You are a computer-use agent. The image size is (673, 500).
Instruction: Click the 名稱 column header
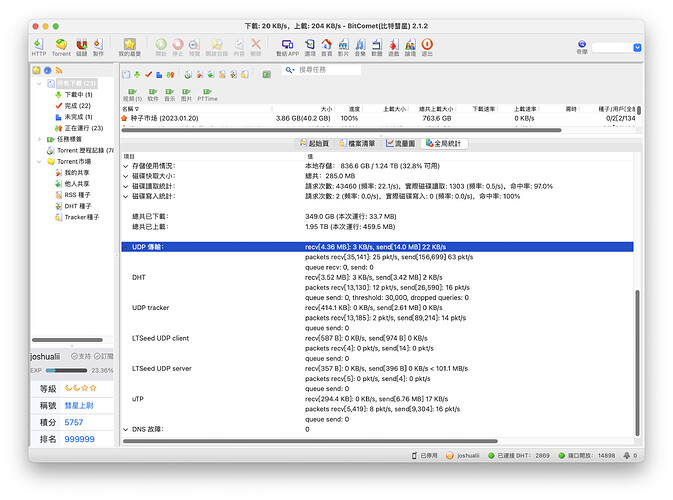130,109
